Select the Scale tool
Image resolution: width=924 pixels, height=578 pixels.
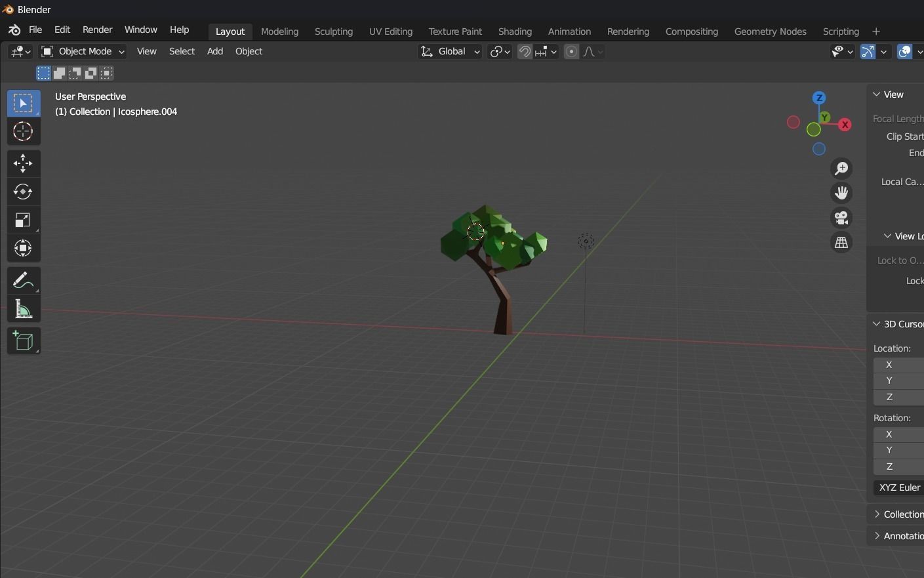pos(24,220)
